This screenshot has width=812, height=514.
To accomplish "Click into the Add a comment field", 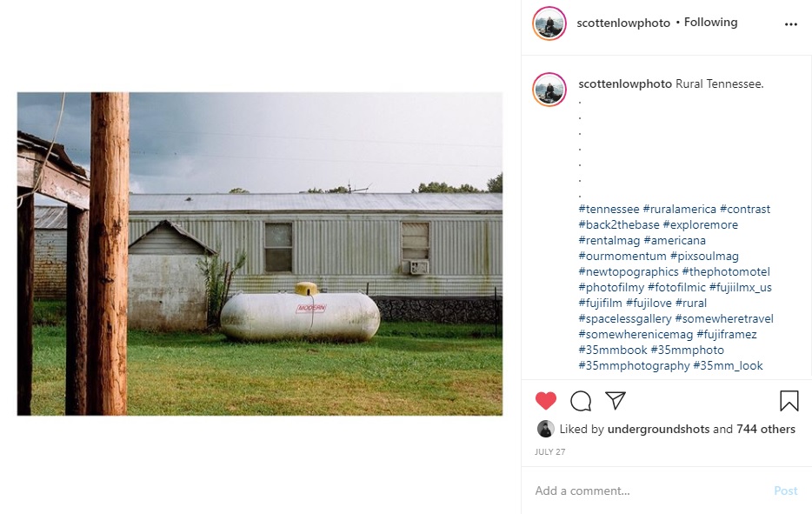I will click(650, 491).
